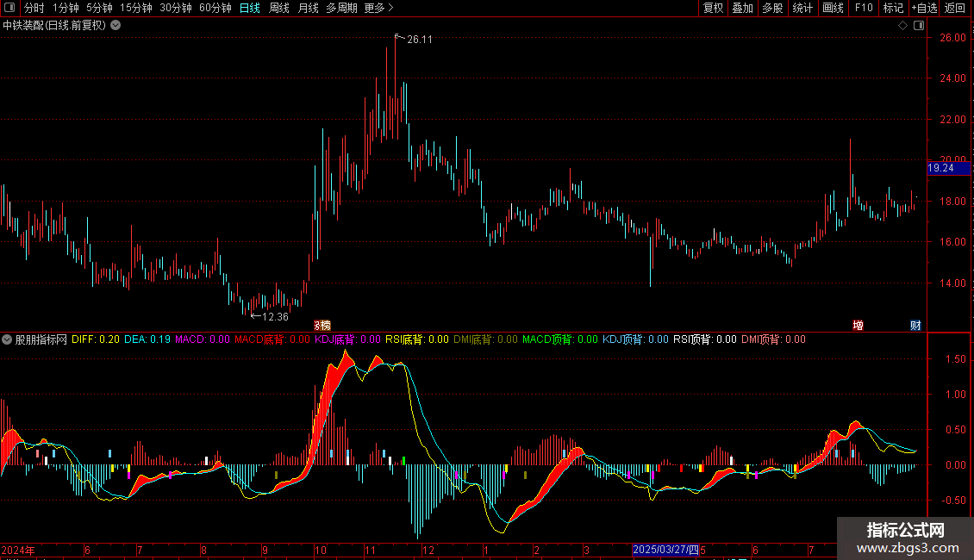Screen dimensions: 974x560
Task: Open the 复权 adjustment menu
Action: click(x=713, y=8)
